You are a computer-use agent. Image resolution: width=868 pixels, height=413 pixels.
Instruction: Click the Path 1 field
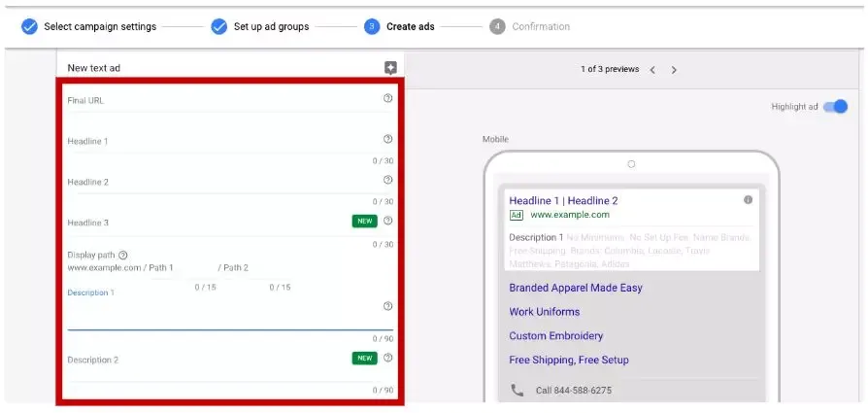point(183,268)
